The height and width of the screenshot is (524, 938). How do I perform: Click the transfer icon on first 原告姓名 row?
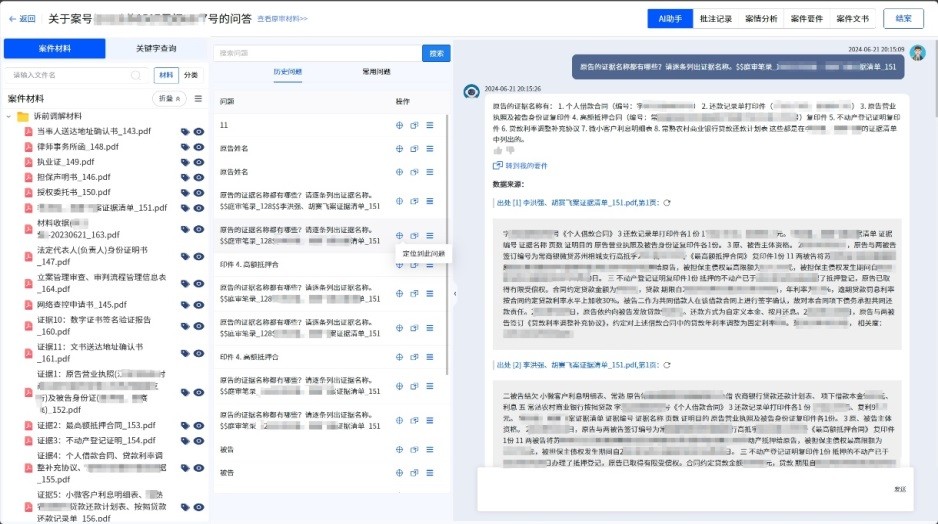tap(415, 148)
